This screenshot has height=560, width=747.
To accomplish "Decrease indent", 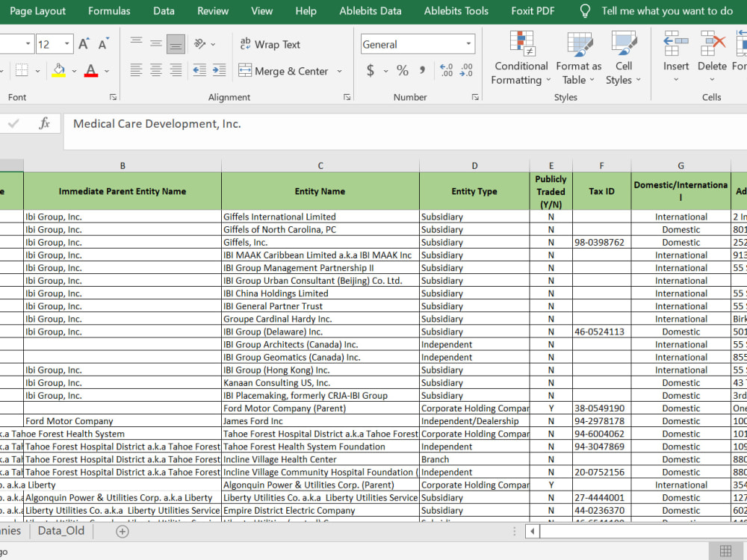I will click(199, 70).
